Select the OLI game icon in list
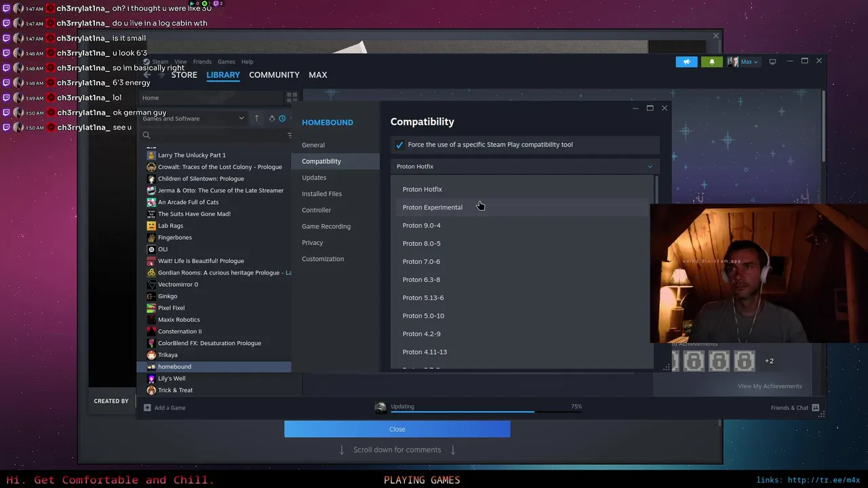 click(x=151, y=249)
